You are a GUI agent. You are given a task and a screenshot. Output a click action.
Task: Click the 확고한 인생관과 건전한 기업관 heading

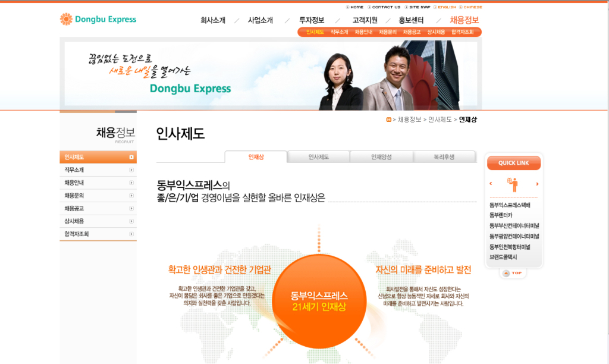coord(219,269)
